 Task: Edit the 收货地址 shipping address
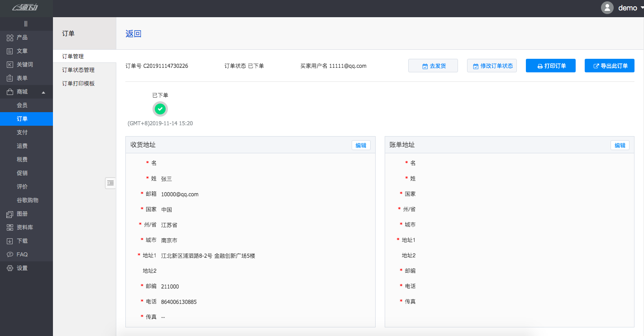coord(361,145)
